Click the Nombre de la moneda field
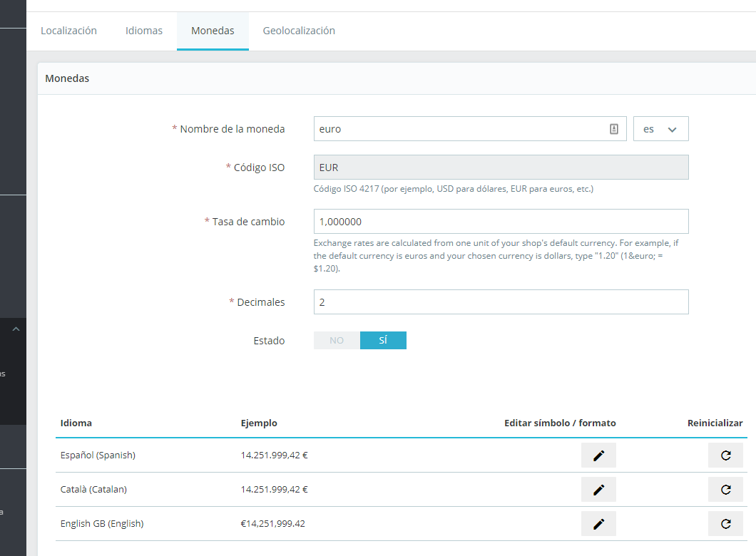Screen dimensions: 756x556 (x=470, y=129)
